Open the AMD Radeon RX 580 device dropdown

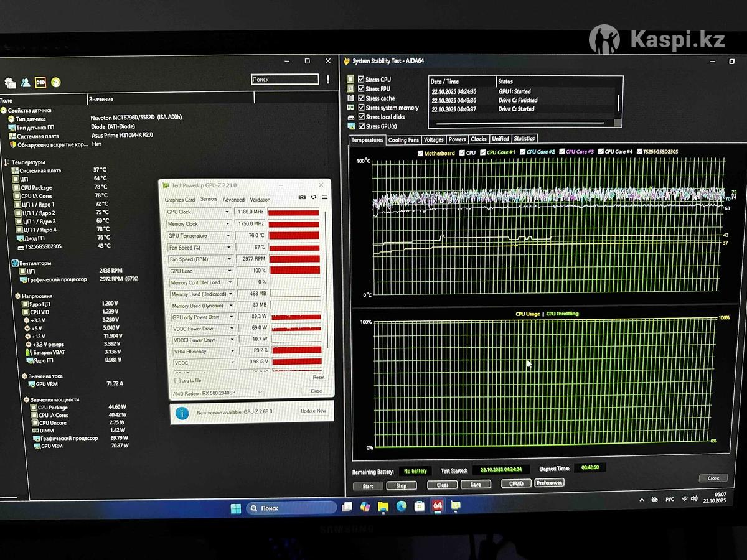pos(260,392)
